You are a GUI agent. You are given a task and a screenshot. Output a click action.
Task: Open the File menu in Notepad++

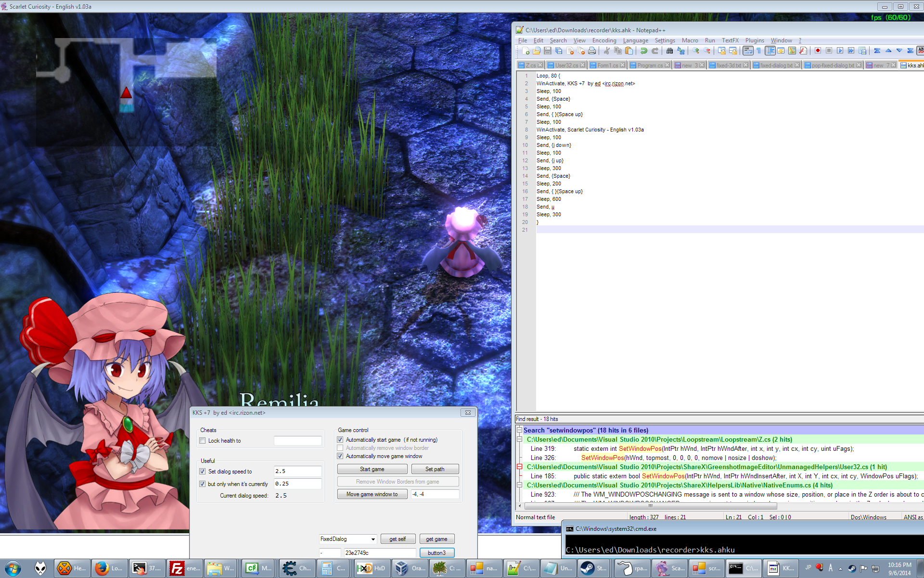point(523,40)
